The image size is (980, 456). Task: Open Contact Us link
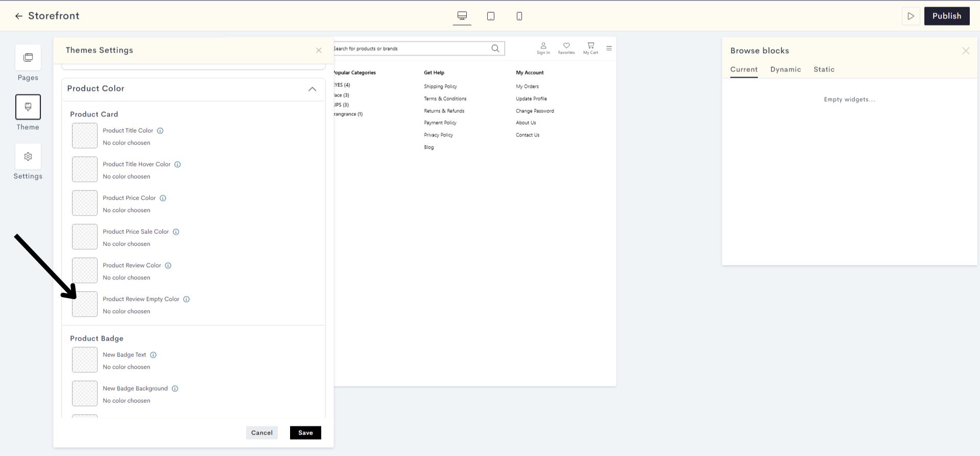pyautogui.click(x=528, y=135)
